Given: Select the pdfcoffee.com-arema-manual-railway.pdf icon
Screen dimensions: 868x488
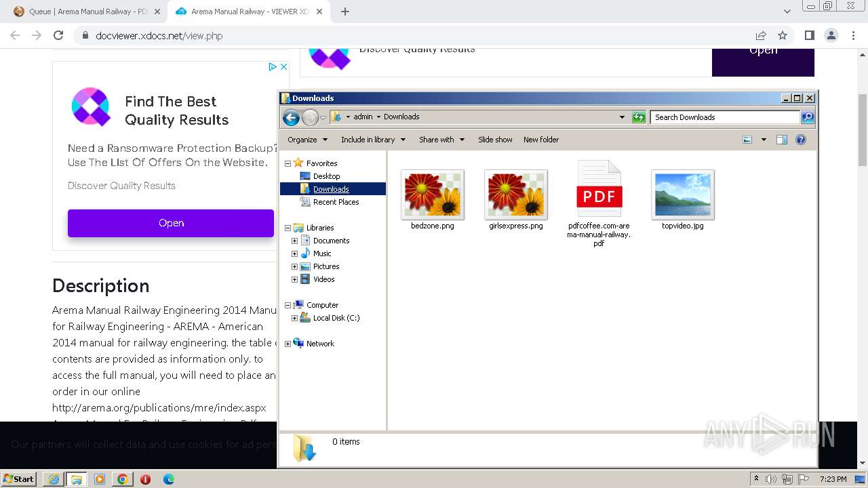Looking at the screenshot, I should (x=599, y=189).
